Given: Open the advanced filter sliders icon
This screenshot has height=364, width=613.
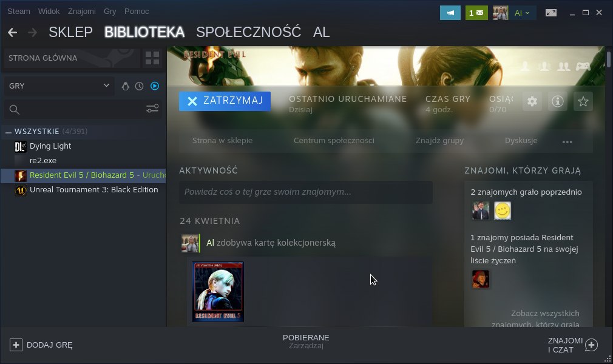Looking at the screenshot, I should click(152, 109).
